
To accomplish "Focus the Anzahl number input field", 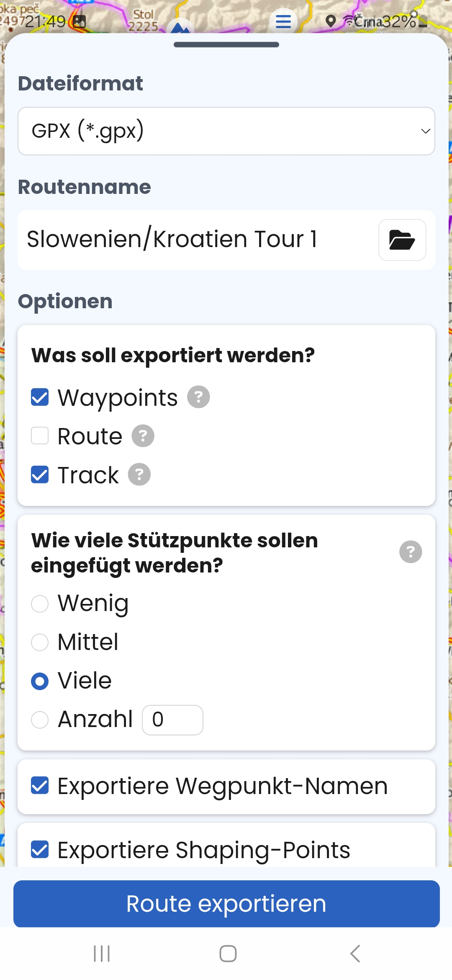I will pos(173,720).
